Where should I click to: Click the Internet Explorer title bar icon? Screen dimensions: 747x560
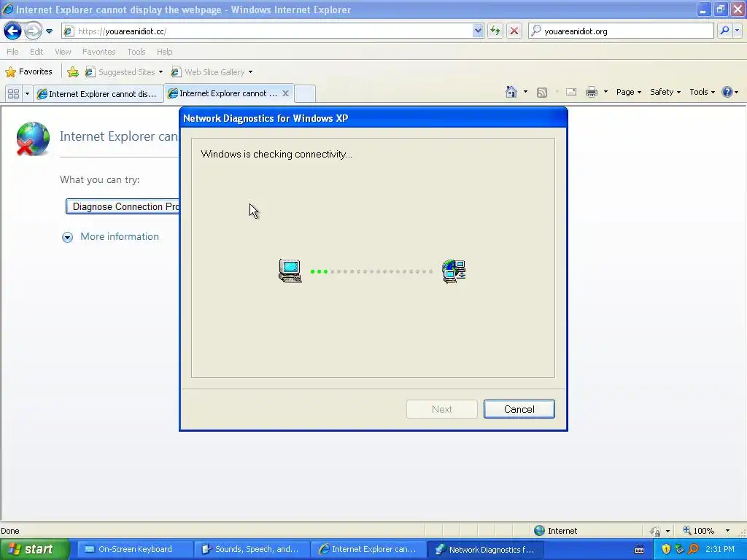point(8,9)
